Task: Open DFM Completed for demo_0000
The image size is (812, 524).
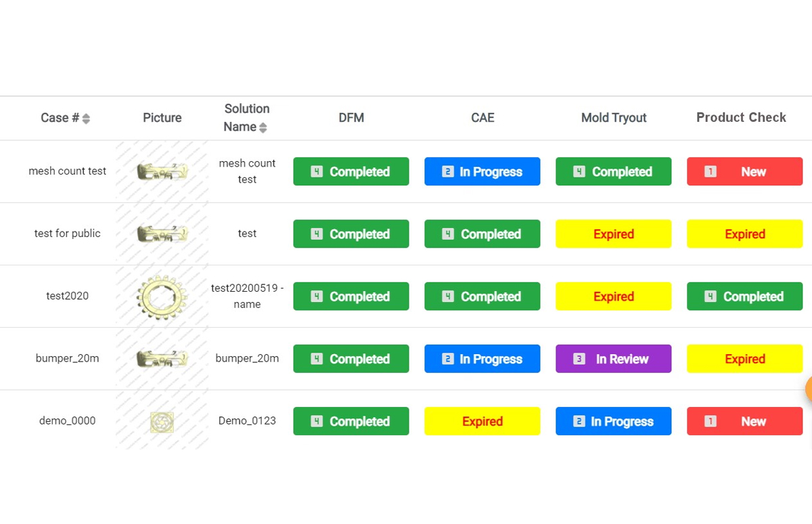Action: click(x=351, y=421)
